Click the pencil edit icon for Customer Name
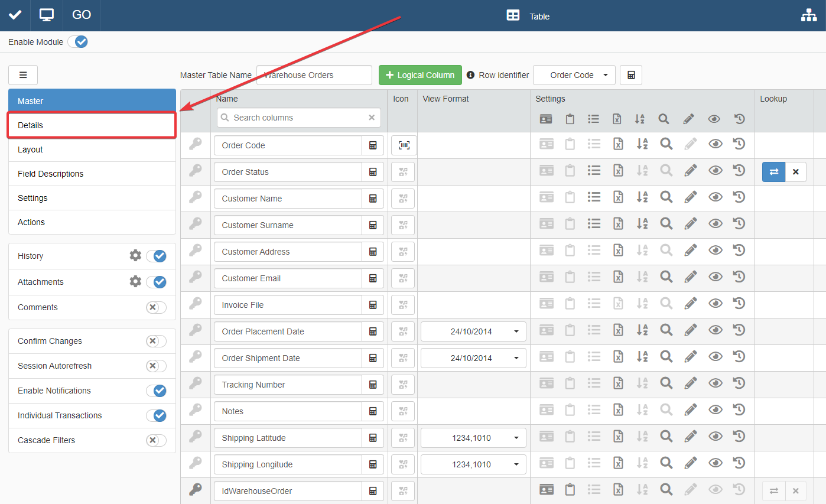Image resolution: width=826 pixels, height=504 pixels. click(x=690, y=197)
